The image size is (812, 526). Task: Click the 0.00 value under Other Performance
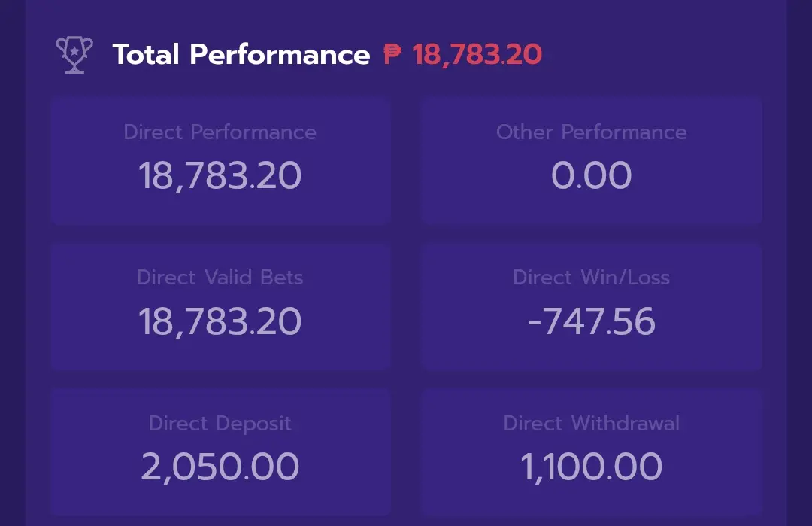coord(592,175)
